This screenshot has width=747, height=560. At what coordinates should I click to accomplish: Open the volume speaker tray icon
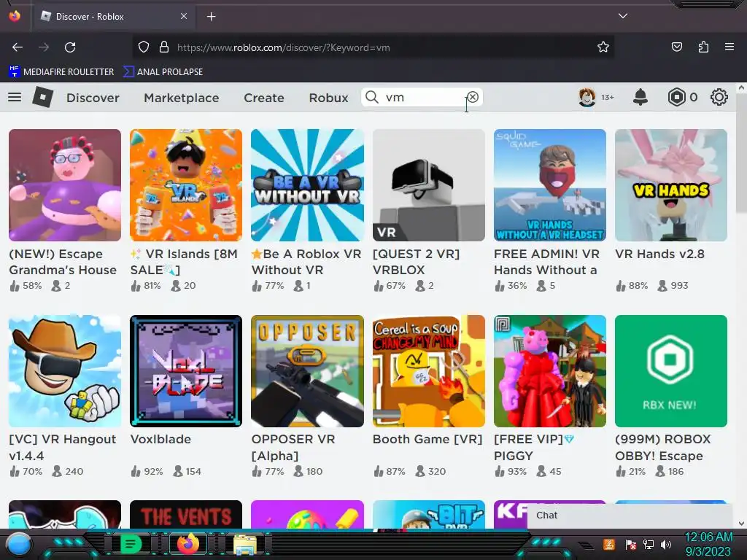click(x=666, y=544)
